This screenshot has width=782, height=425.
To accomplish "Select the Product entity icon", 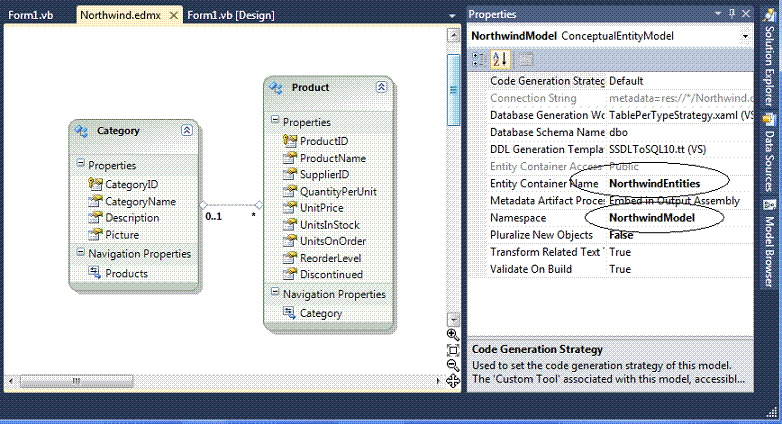I will pos(276,87).
